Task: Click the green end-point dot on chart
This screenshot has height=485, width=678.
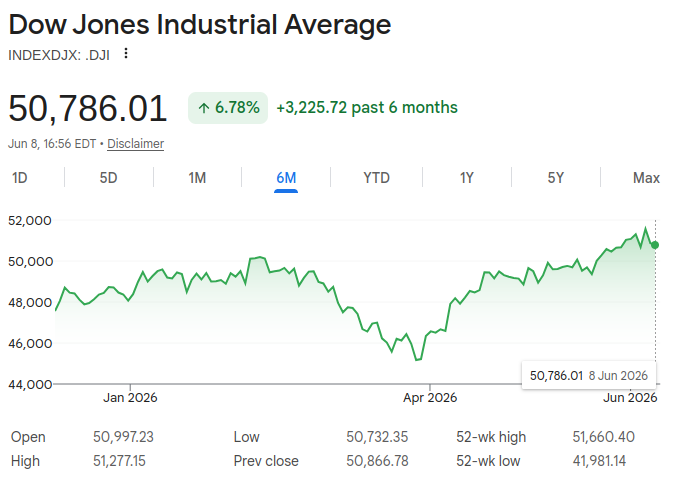Action: [655, 245]
